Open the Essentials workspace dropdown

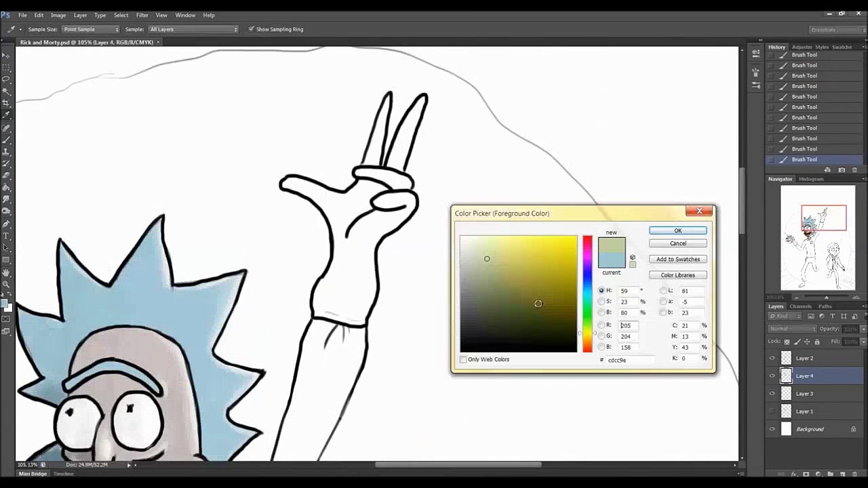[837, 29]
